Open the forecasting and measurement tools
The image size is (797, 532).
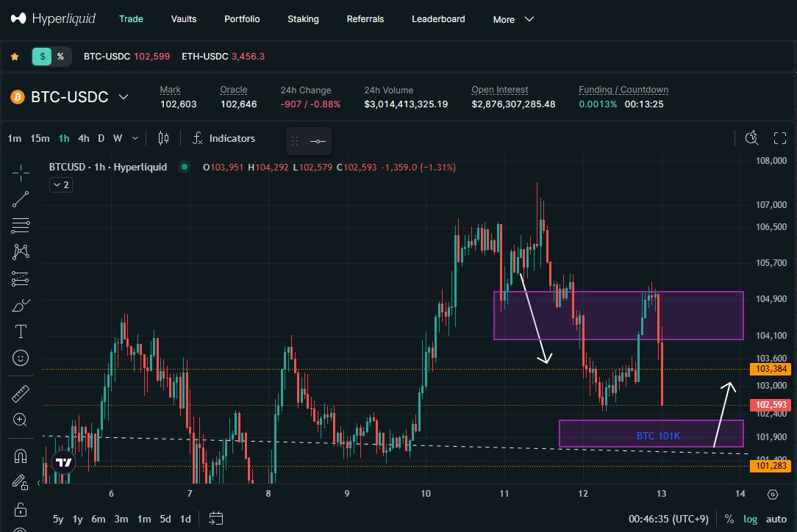(21, 278)
